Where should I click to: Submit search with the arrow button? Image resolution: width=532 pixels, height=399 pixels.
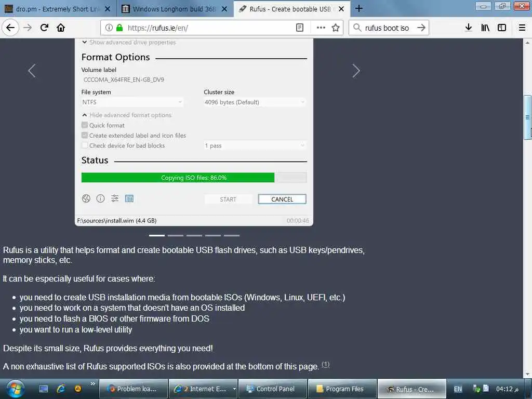(421, 28)
